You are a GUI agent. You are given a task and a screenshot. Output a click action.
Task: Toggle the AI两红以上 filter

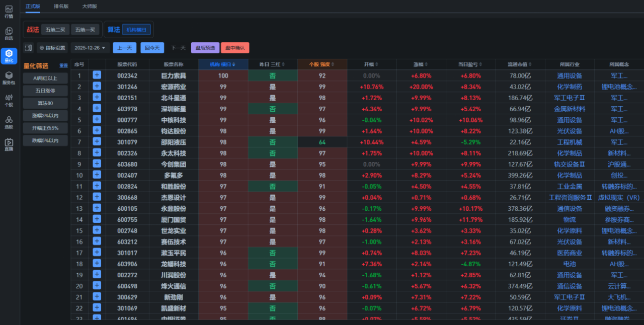pyautogui.click(x=45, y=78)
